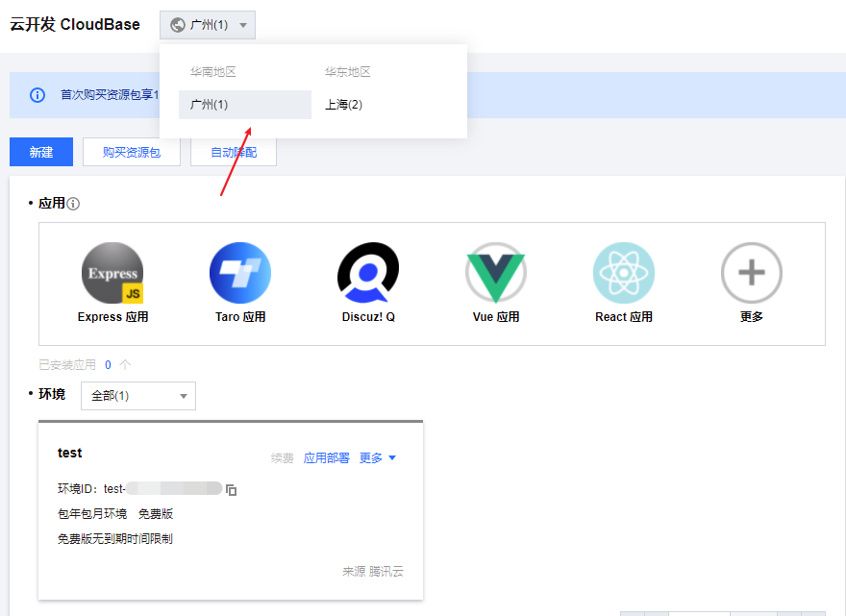846x616 pixels.
Task: Click the 购买资源包 button
Action: coord(132,152)
